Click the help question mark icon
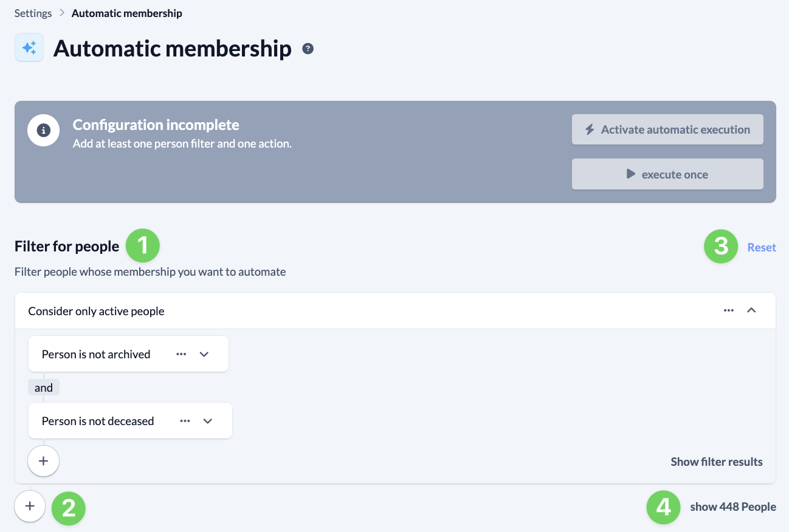This screenshot has width=789, height=532. tap(308, 49)
